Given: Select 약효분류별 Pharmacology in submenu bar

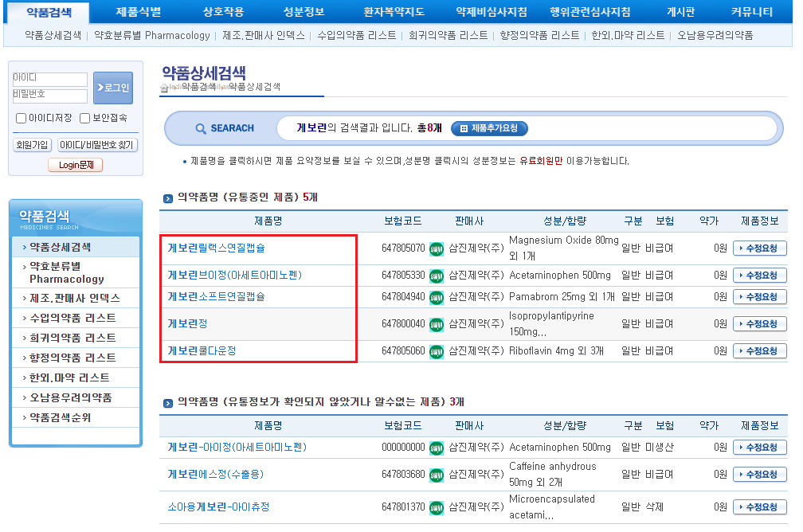Looking at the screenshot, I should point(152,35).
